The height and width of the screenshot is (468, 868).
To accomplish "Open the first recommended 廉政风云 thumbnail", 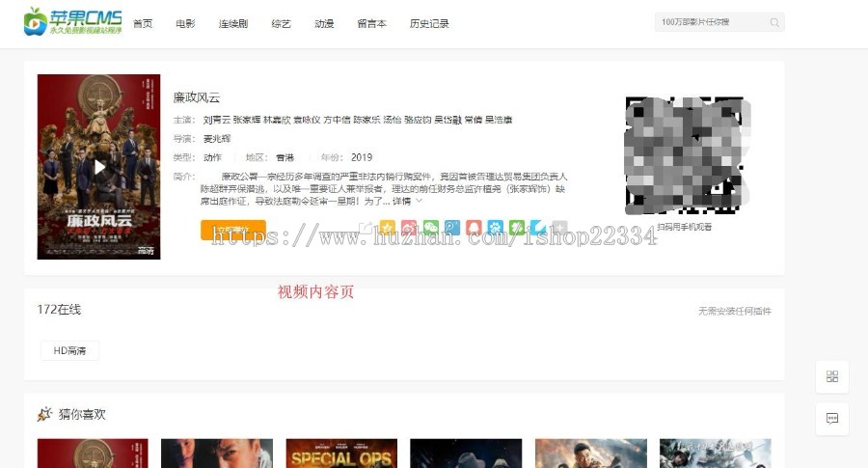I will pos(93,454).
